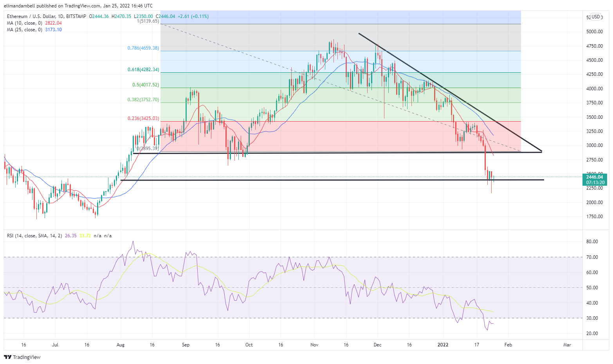Click the current price label 2446.04
Screen dimensions: 613x364
click(595, 177)
